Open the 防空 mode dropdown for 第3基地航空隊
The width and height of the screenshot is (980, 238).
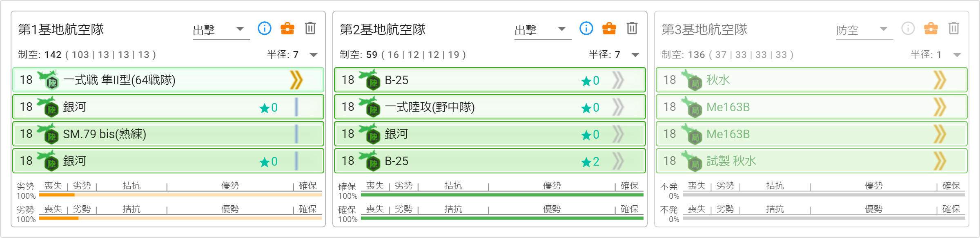pos(864,29)
